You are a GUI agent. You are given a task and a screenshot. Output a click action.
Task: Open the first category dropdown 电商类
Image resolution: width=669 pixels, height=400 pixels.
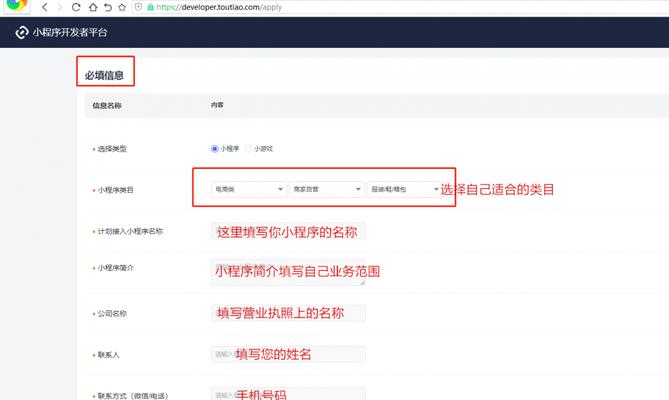249,189
